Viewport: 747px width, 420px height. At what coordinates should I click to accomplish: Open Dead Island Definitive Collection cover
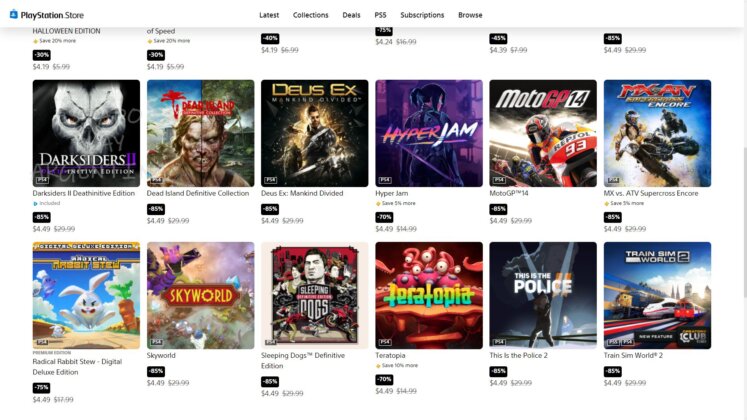tap(201, 133)
